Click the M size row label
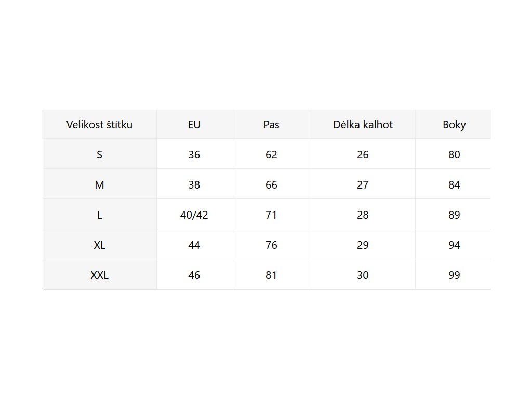Viewport: 532px width, 399px height. click(99, 185)
